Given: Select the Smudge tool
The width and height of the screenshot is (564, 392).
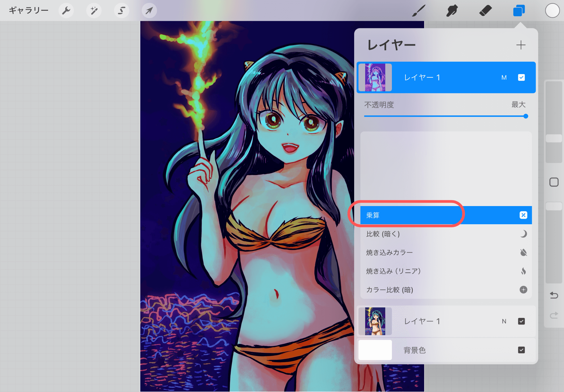Looking at the screenshot, I should [x=452, y=11].
